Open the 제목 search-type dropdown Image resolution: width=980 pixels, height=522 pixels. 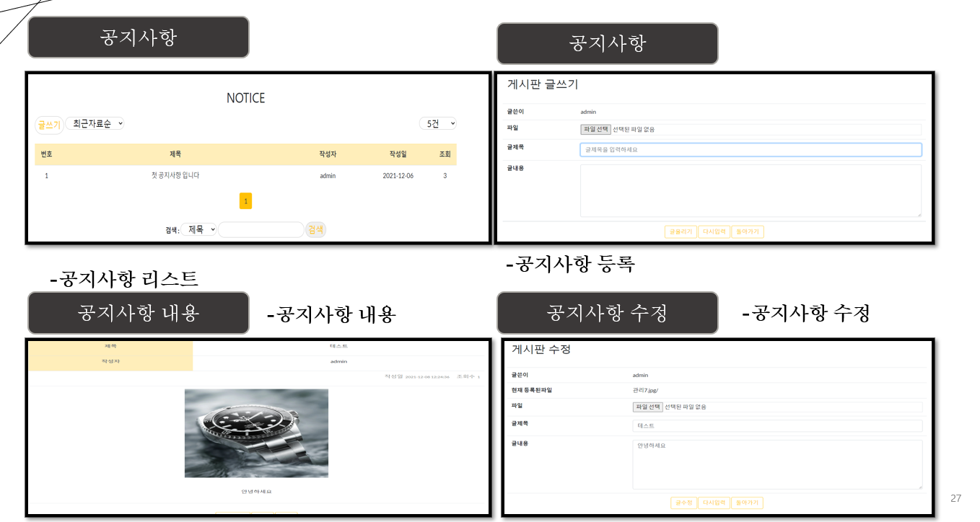tap(198, 229)
